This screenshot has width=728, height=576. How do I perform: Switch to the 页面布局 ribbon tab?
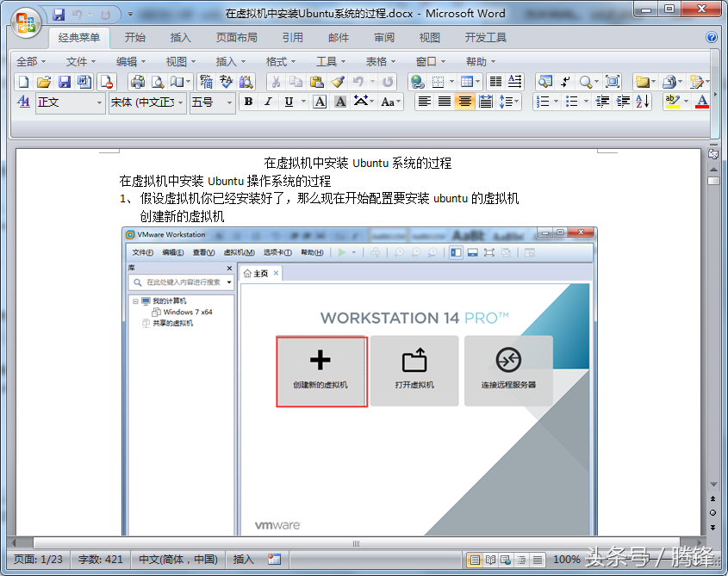(236, 38)
